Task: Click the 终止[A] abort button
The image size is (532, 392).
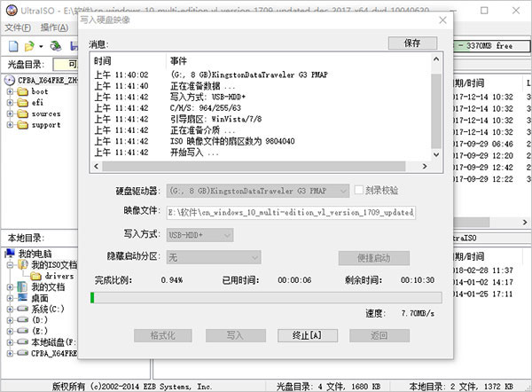Action: pyautogui.click(x=308, y=335)
